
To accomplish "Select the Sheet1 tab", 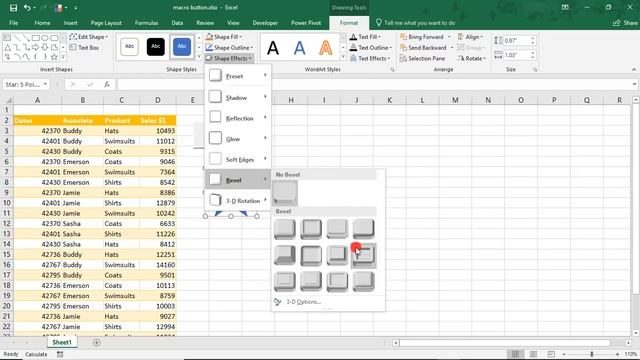I will coord(62,342).
